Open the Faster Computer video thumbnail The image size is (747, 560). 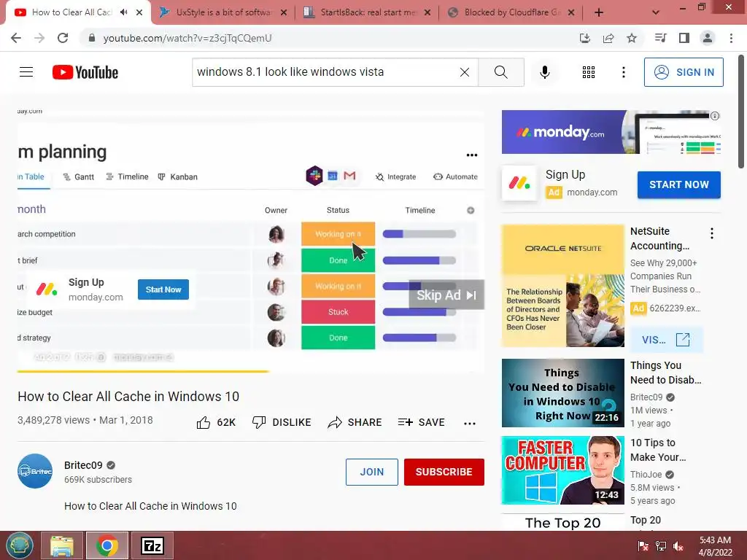(562, 470)
